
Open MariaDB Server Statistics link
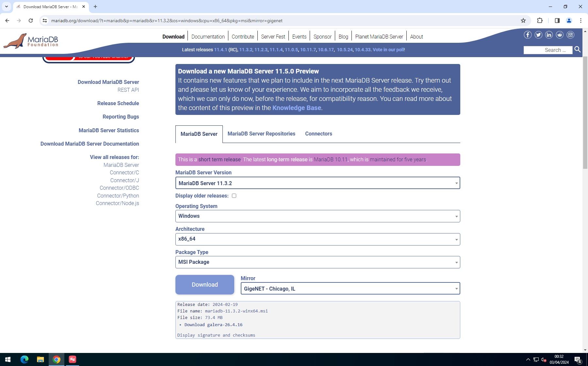click(x=109, y=131)
